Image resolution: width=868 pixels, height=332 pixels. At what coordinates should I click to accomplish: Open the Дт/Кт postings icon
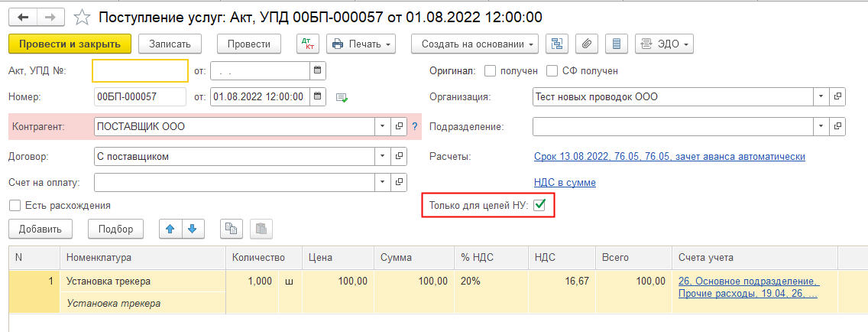(307, 44)
